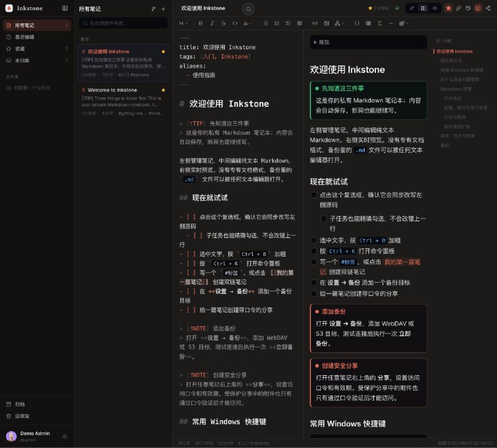This screenshot has height=448, width=497.
Task: Apply italic formatting
Action: 212,23
